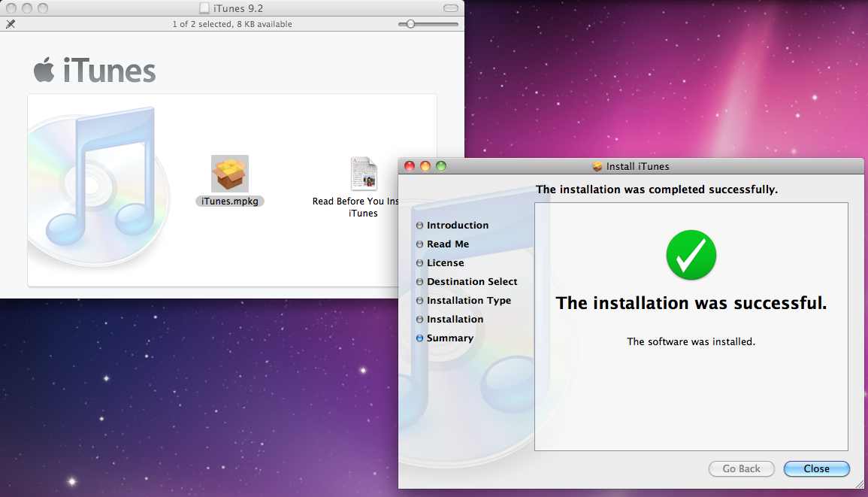Click the green zoom button of Install iTunes
The width and height of the screenshot is (868, 497).
tap(441, 166)
